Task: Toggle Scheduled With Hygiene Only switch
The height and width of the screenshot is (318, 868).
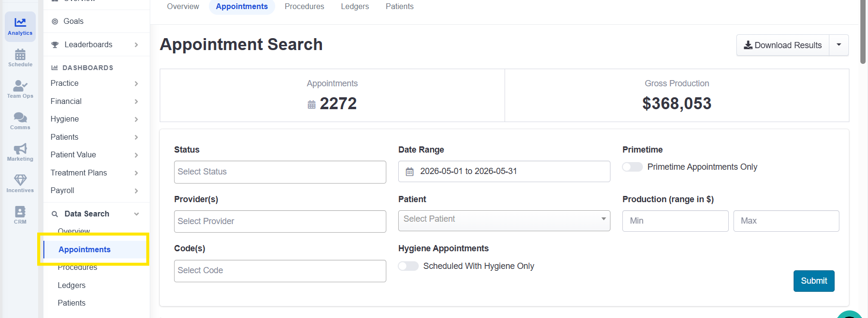Action: tap(408, 266)
